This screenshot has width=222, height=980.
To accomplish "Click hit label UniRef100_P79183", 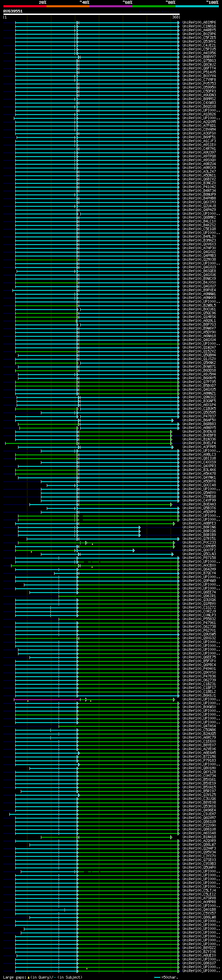I will pos(199,760).
